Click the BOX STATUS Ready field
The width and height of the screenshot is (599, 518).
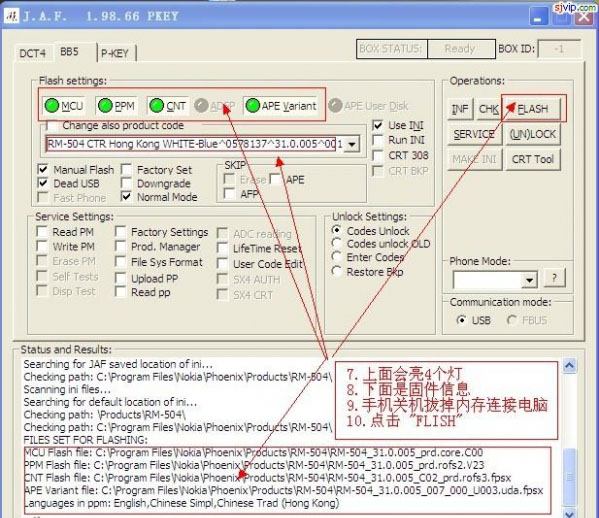461,49
